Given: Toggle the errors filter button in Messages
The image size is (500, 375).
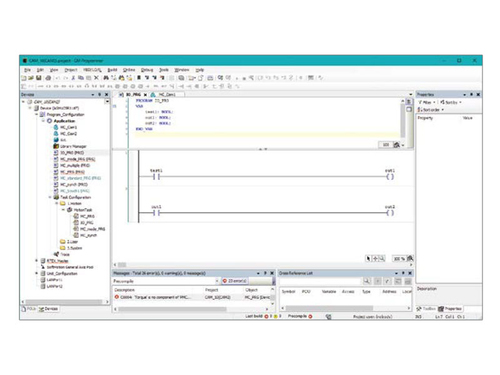Looking at the screenshot, I should 235,281.
